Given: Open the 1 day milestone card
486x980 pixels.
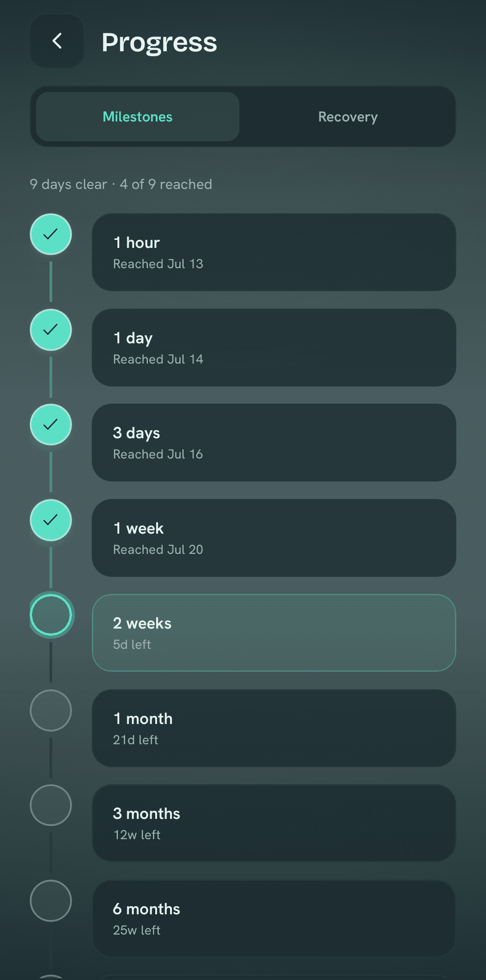Looking at the screenshot, I should (274, 347).
